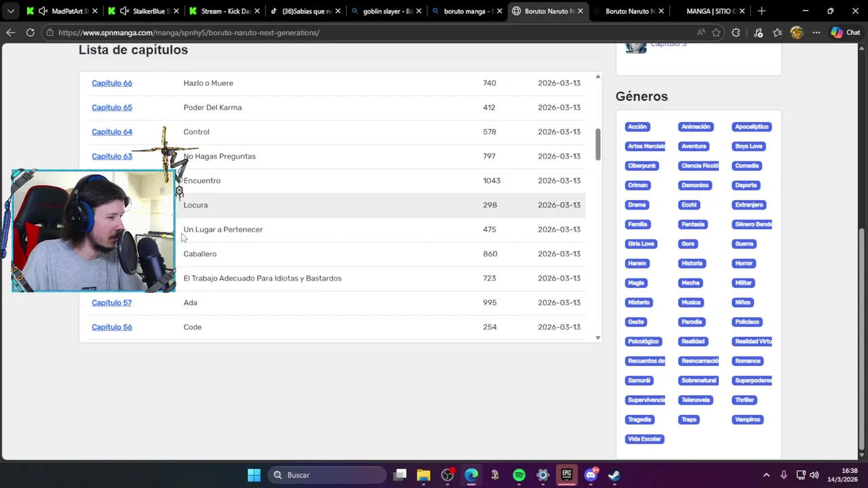This screenshot has width=868, height=488.
Task: Close the boruto manga search tab
Action: (499, 11)
